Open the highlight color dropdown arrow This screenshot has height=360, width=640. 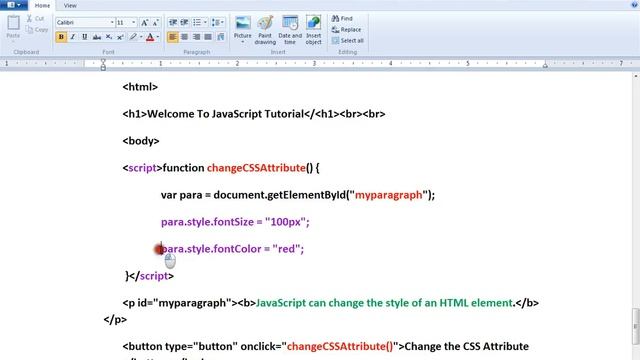141,37
